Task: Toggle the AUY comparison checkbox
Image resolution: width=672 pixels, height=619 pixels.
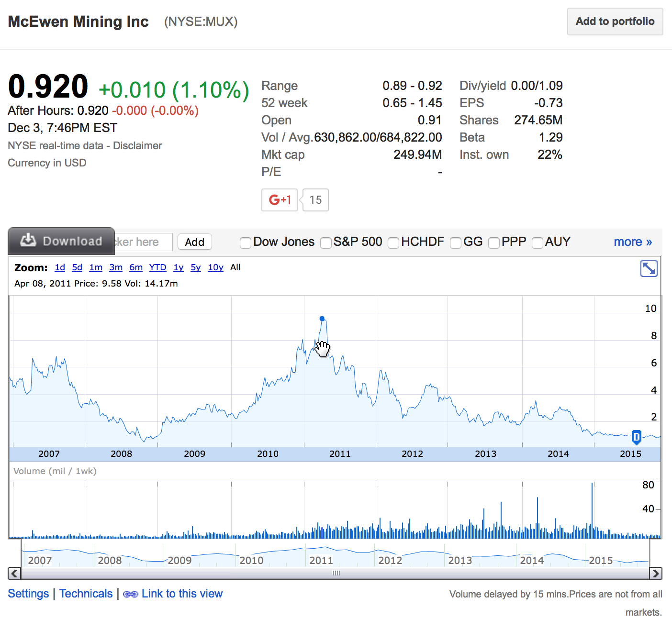Action: coord(537,243)
